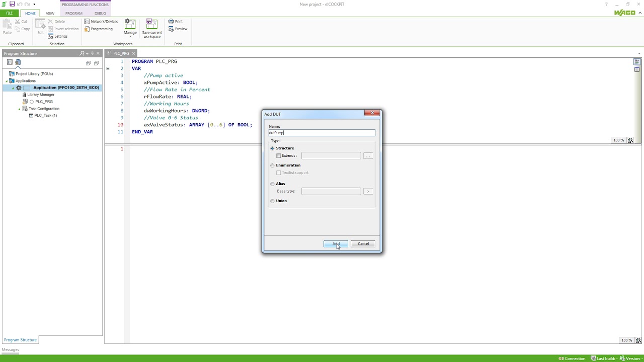Click Add in the Add DUT dialog
This screenshot has height=362, width=644.
(x=336, y=244)
